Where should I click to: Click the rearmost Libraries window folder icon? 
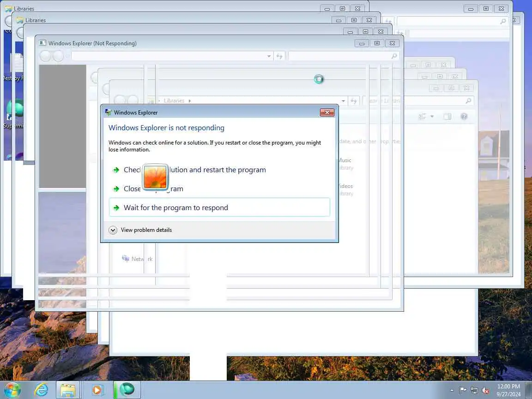(8, 8)
